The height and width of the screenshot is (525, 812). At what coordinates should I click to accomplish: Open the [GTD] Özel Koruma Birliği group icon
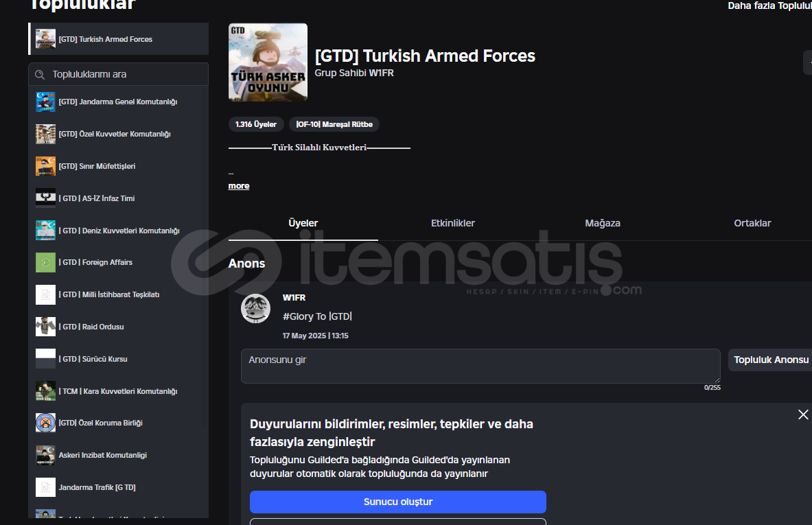(45, 423)
